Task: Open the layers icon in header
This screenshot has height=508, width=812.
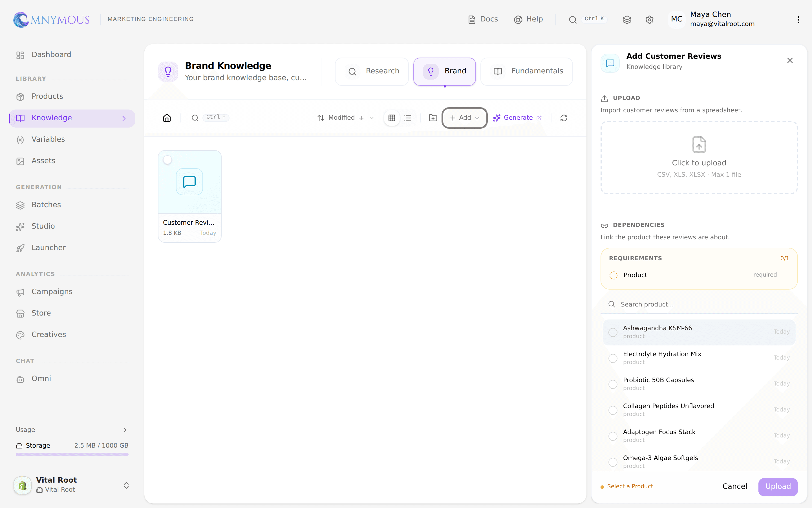Action: [x=627, y=20]
